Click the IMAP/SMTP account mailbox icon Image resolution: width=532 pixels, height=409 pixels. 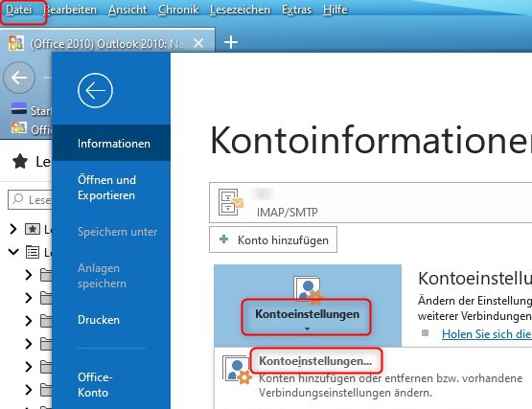coord(231,202)
